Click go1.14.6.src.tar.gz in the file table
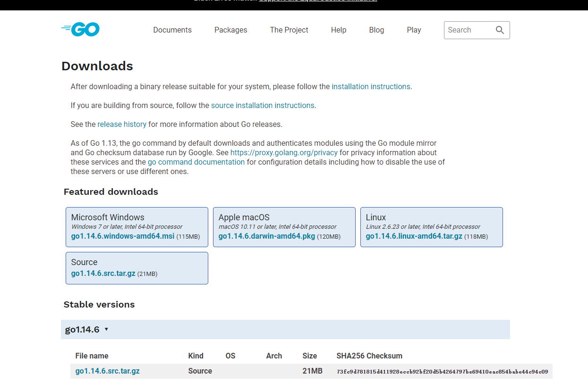This screenshot has width=588, height=383. pyautogui.click(x=108, y=371)
